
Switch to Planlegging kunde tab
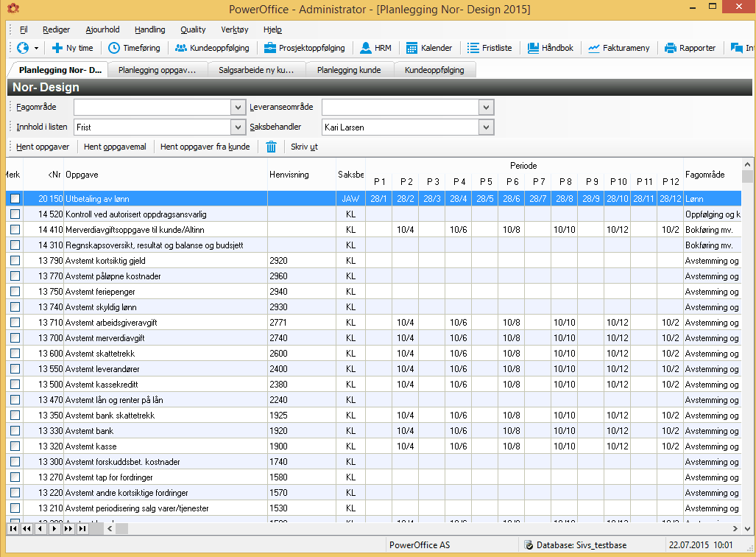(349, 70)
